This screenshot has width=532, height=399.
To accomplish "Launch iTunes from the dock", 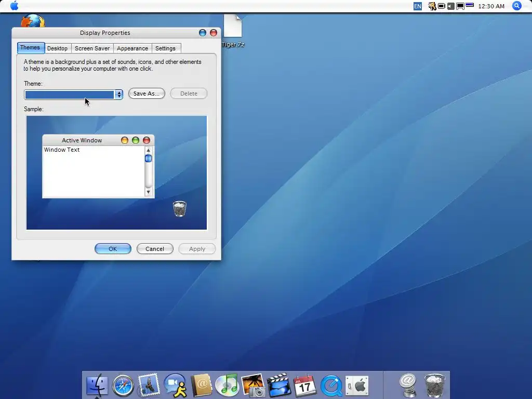I will [227, 385].
